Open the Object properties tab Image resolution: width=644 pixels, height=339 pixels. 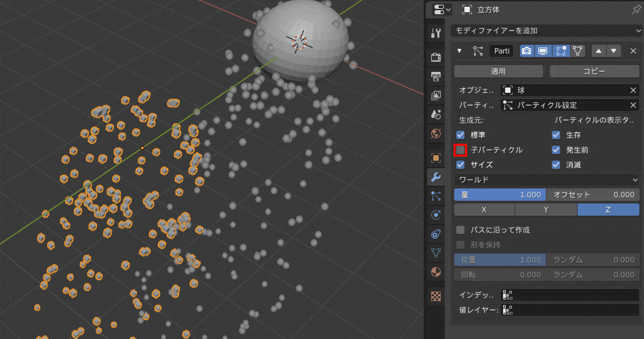pos(436,158)
